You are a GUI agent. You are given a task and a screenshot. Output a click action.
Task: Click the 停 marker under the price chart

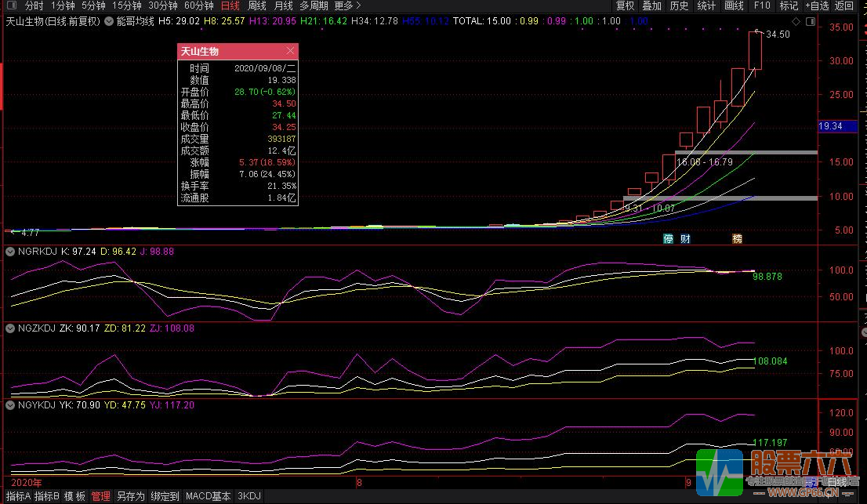click(669, 239)
